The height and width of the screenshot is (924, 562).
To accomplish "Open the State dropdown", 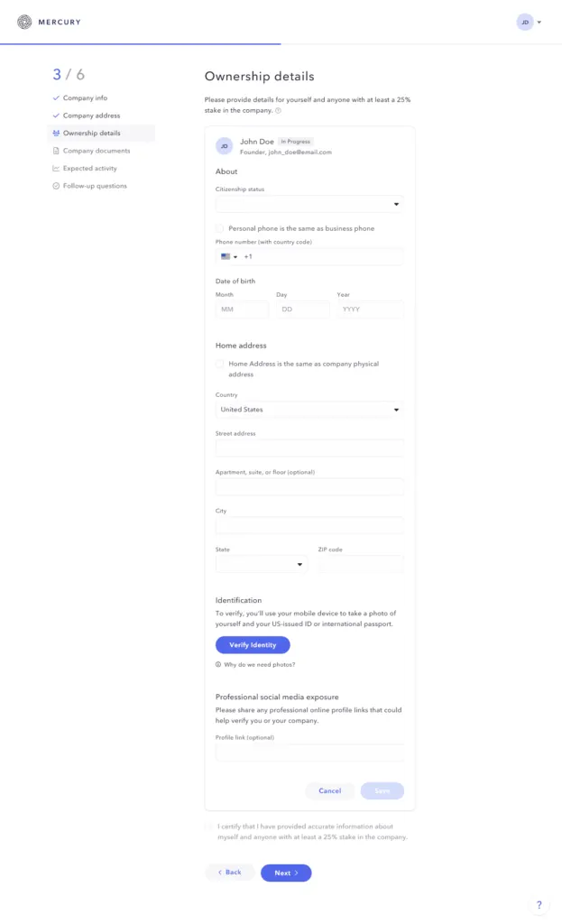I will coord(262,565).
